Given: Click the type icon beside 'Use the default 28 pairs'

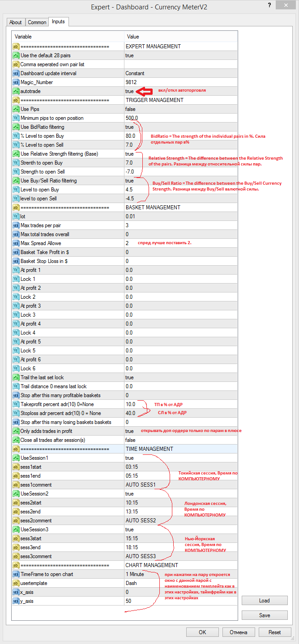Looking at the screenshot, I should click(16, 55).
